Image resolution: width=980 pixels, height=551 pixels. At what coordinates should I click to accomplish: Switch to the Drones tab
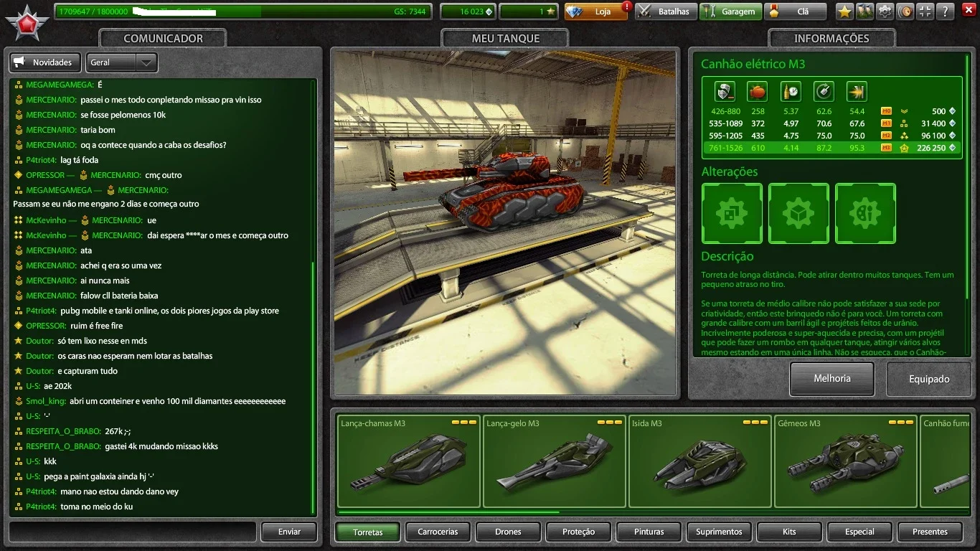[x=508, y=532]
